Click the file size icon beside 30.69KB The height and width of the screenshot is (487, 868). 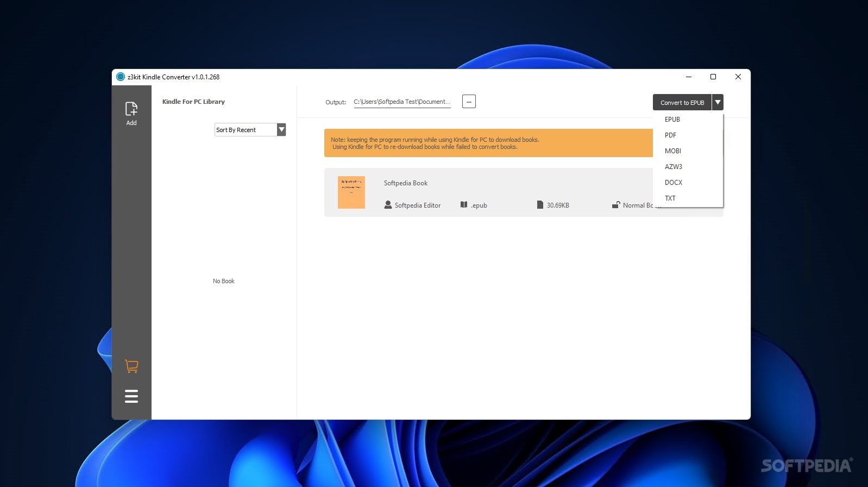click(540, 205)
